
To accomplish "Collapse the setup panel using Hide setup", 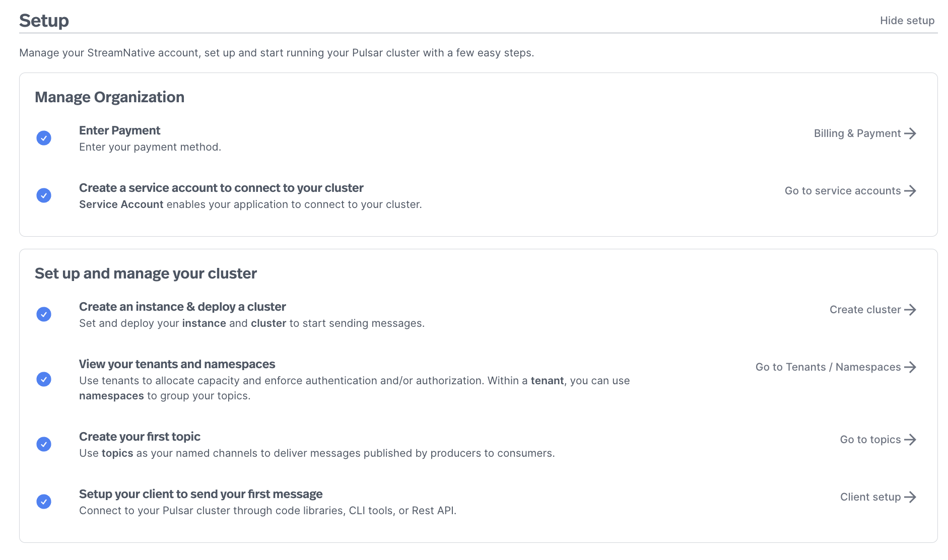I will pos(907,21).
